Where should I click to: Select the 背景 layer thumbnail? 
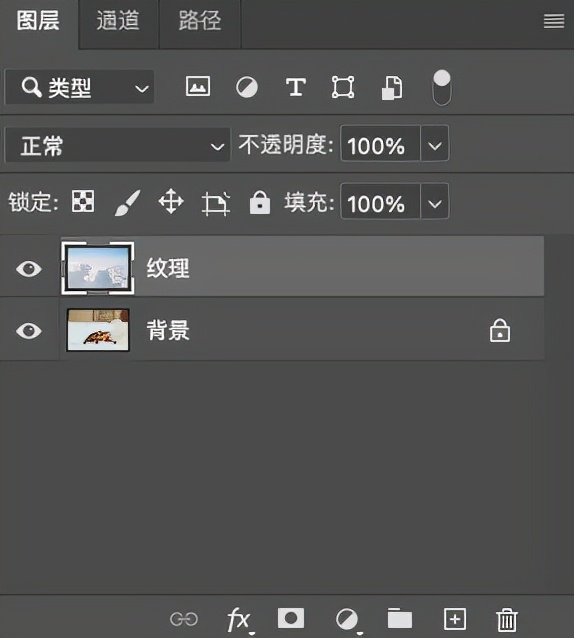(x=98, y=330)
